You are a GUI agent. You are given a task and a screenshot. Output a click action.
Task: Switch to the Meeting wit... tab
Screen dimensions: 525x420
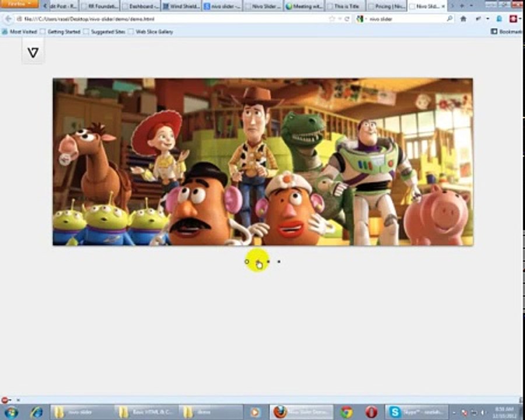pyautogui.click(x=304, y=6)
